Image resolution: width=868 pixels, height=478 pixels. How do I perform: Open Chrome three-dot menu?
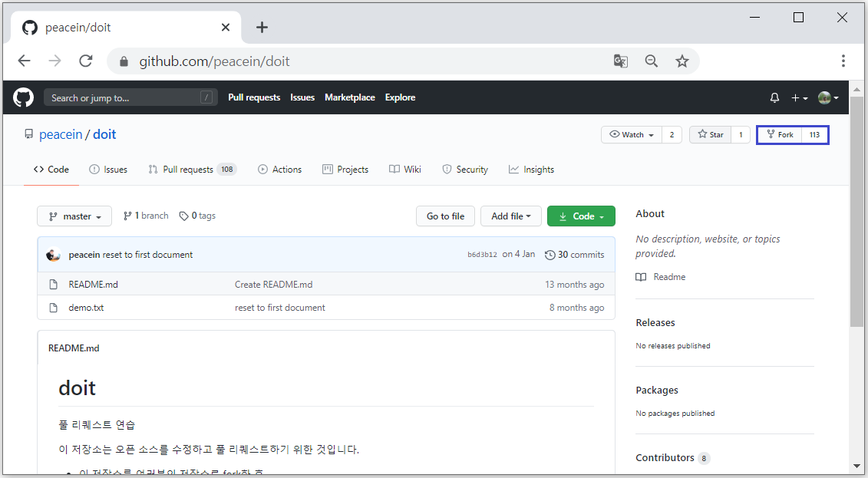pyautogui.click(x=843, y=61)
